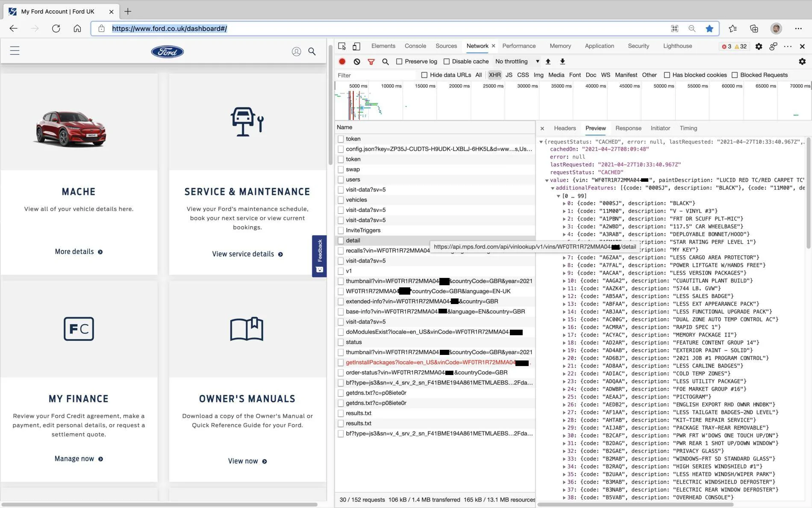Open the Ford site hamburger menu
The image size is (812, 508).
click(x=15, y=51)
